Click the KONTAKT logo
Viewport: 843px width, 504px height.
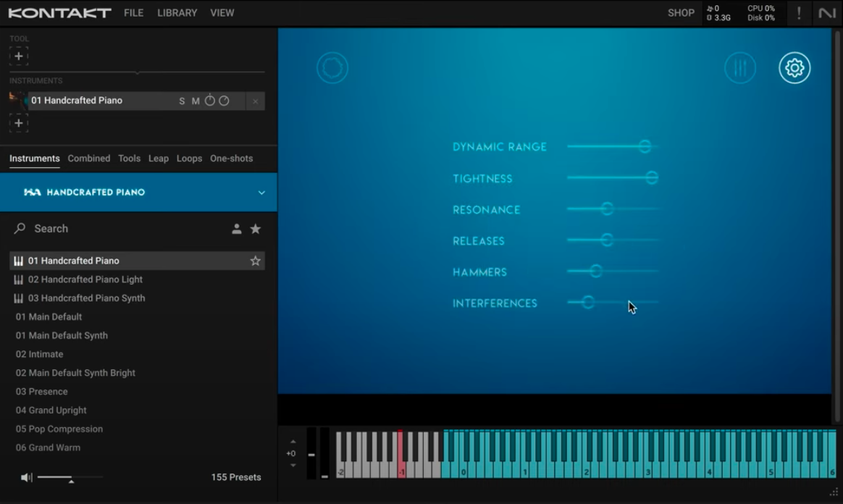coord(59,13)
